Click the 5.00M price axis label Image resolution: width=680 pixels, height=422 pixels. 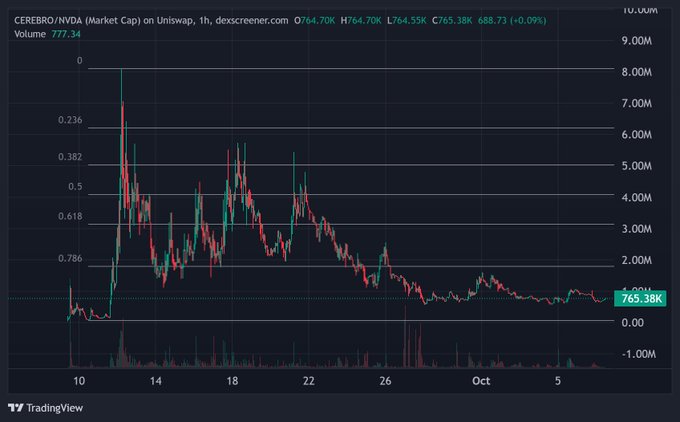pos(637,166)
